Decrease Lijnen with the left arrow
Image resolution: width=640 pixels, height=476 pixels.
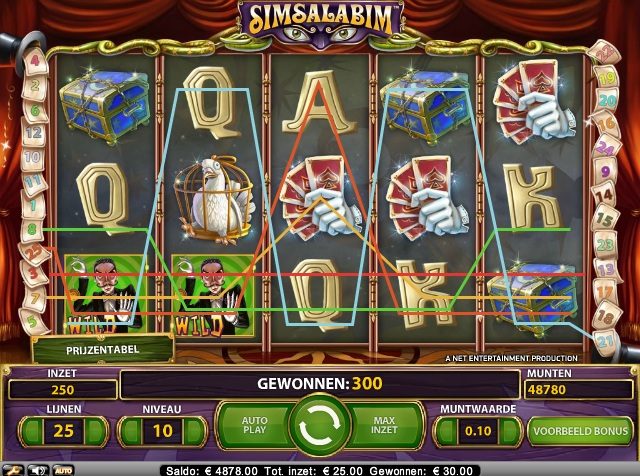(x=31, y=431)
